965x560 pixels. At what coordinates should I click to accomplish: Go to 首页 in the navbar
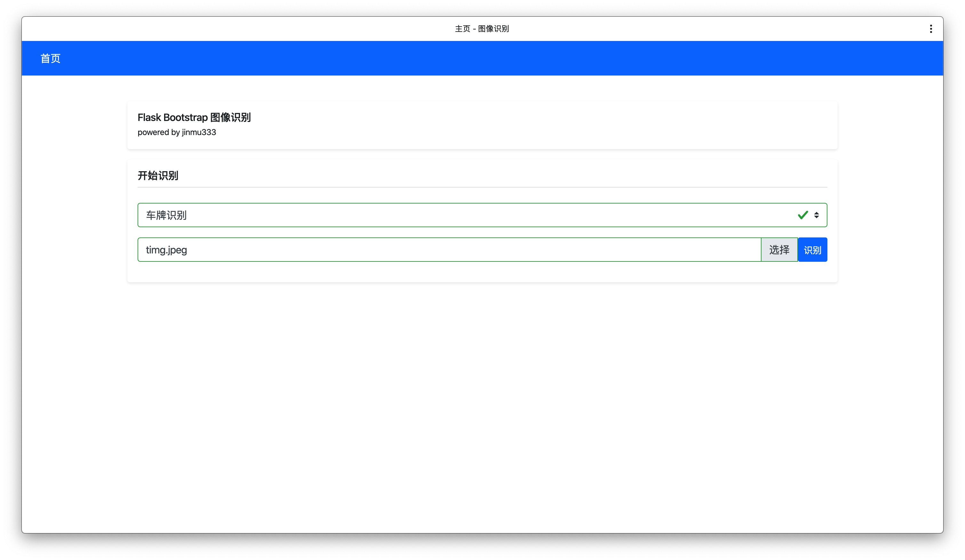(x=51, y=59)
